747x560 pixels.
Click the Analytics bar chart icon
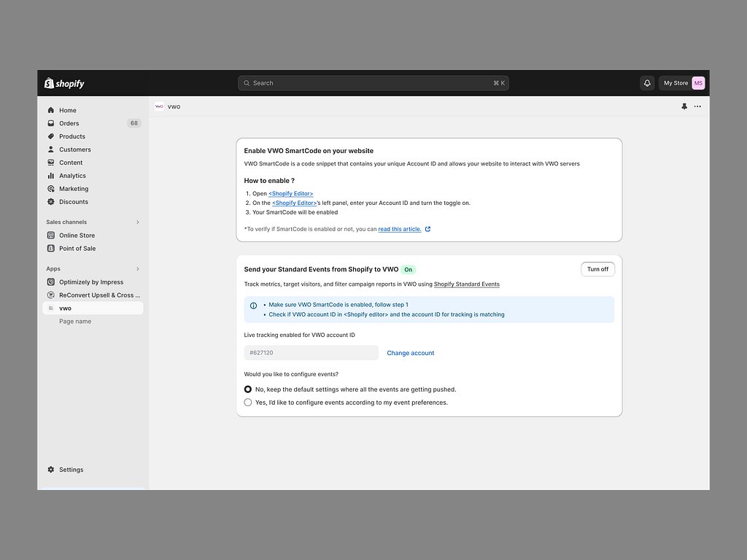pyautogui.click(x=51, y=176)
